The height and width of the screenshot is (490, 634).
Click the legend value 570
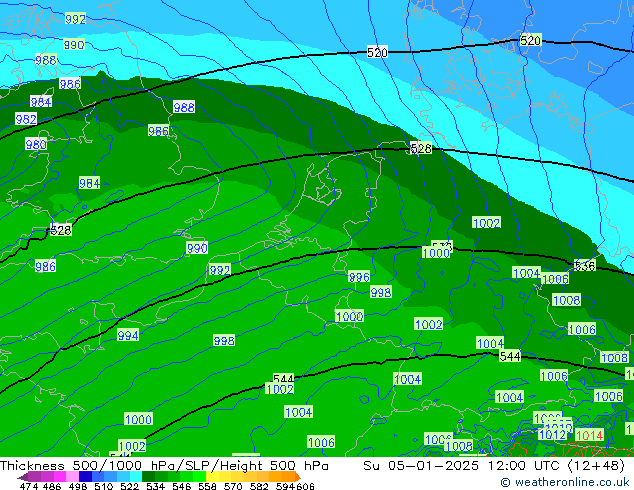point(233,486)
